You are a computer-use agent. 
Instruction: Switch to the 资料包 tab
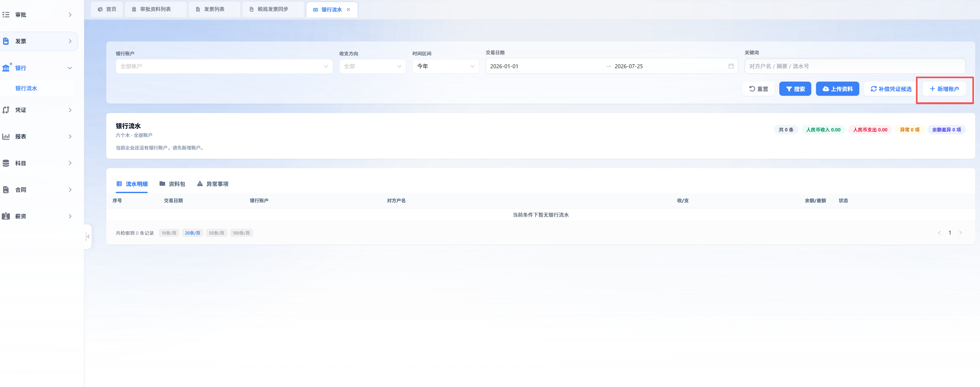172,184
